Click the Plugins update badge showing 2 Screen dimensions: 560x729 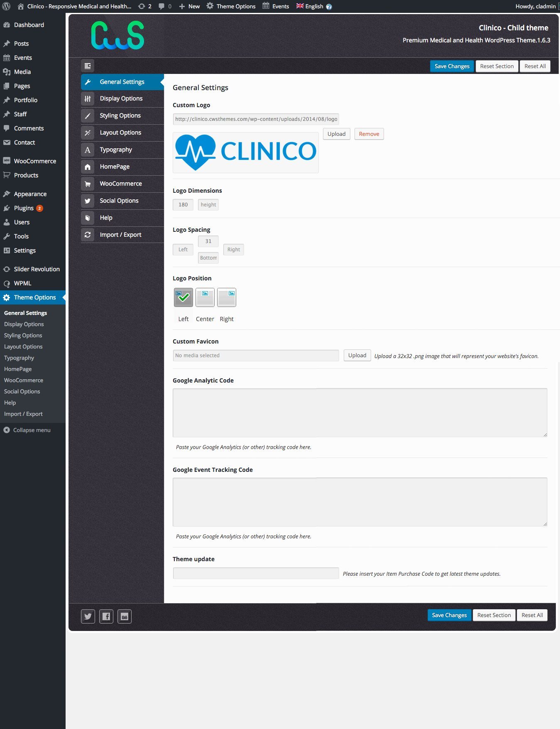pyautogui.click(x=39, y=208)
